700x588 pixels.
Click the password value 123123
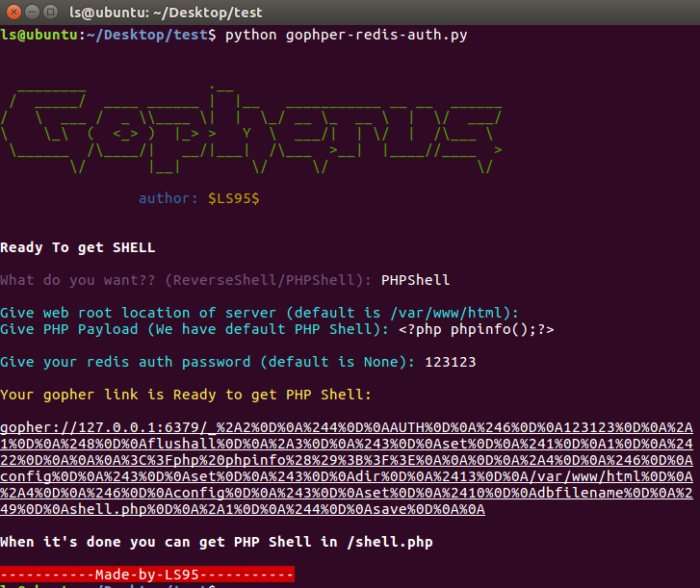tap(450, 362)
